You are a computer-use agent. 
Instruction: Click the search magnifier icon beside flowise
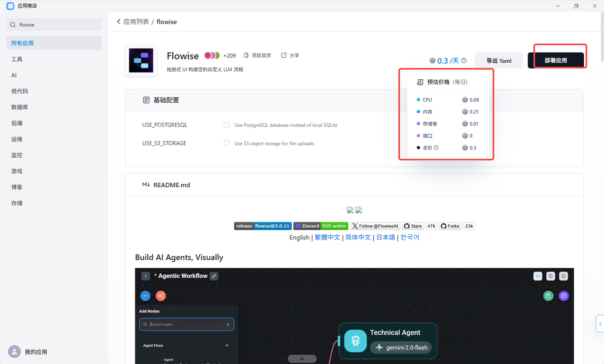(13, 25)
